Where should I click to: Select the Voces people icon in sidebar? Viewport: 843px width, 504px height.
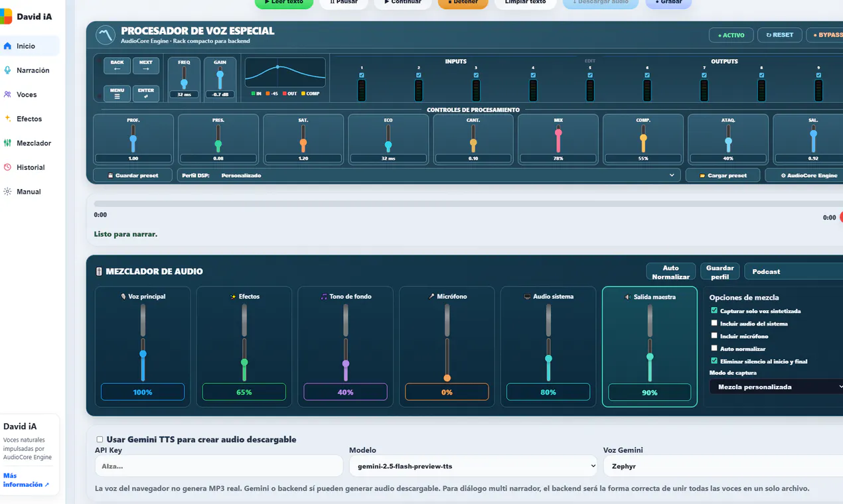click(7, 95)
